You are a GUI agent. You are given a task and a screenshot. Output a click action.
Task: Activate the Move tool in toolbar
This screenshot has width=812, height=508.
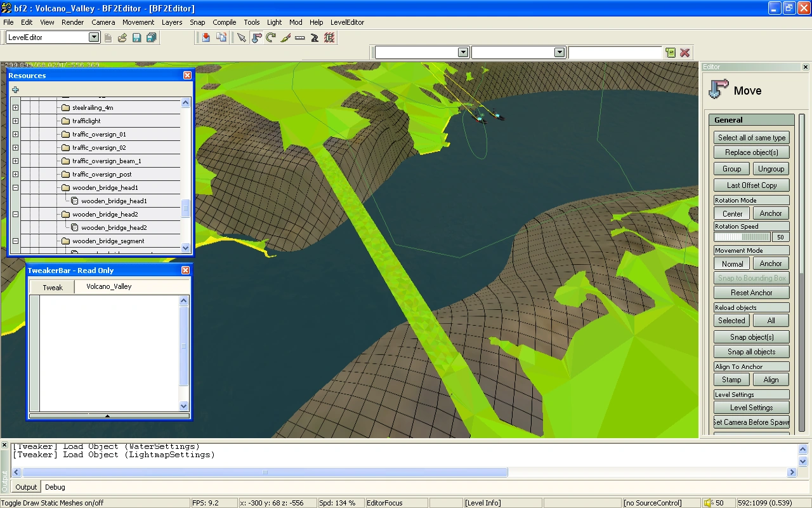pyautogui.click(x=256, y=38)
